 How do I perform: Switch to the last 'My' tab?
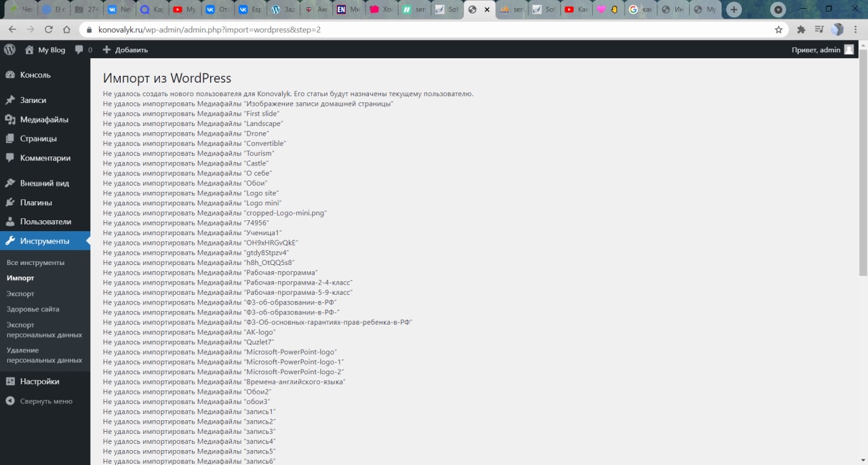coord(706,9)
